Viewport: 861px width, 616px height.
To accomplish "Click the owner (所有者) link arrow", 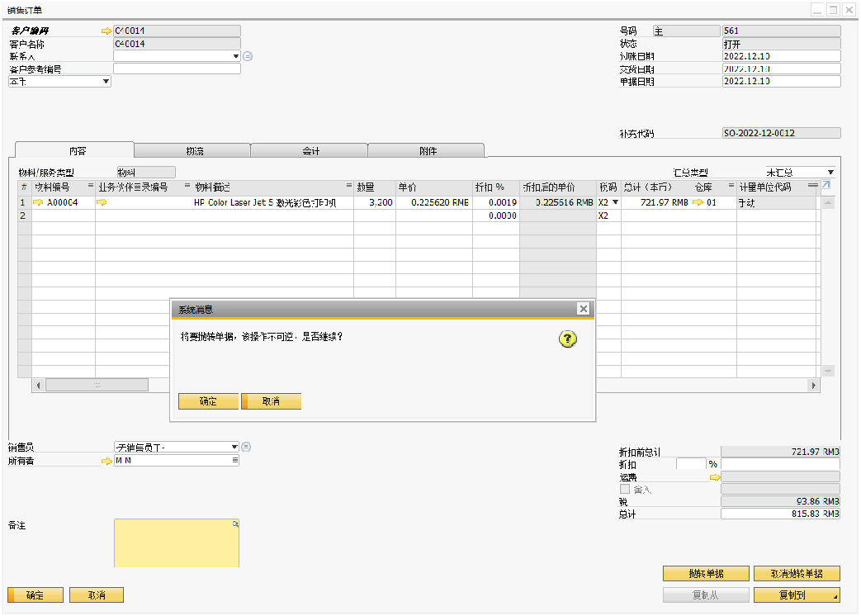I will [x=106, y=461].
